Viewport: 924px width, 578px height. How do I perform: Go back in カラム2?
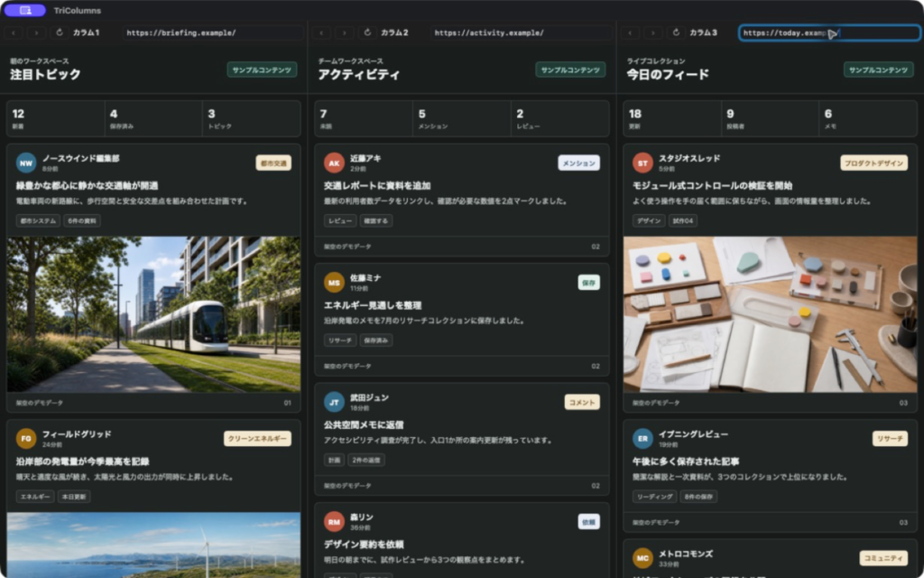point(322,33)
